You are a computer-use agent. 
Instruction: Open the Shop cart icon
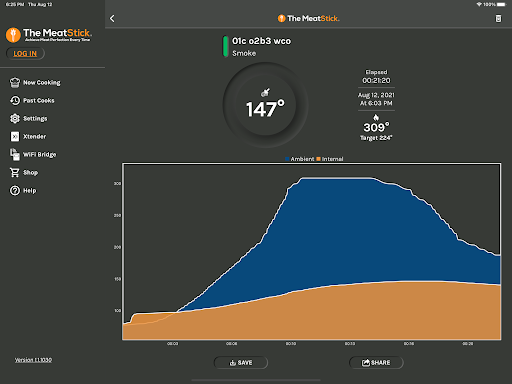coord(15,172)
